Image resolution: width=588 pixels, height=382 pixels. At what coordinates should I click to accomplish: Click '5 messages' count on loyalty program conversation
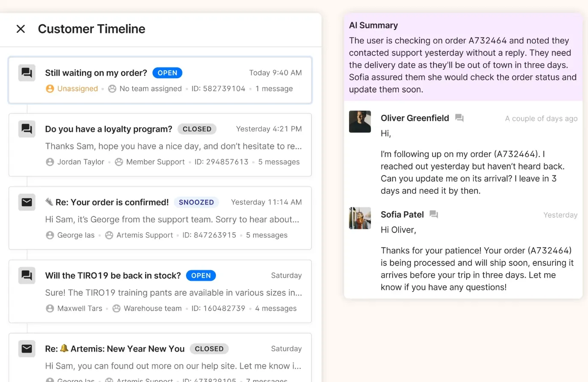pyautogui.click(x=279, y=162)
